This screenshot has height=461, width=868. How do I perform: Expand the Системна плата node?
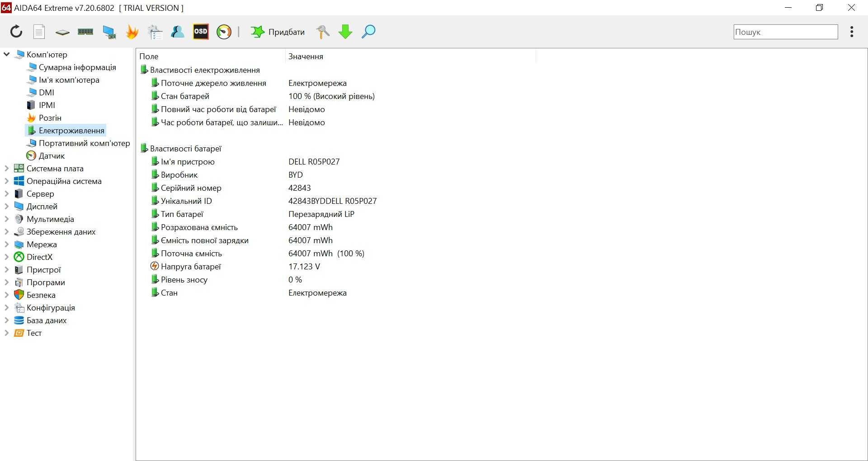pyautogui.click(x=7, y=169)
